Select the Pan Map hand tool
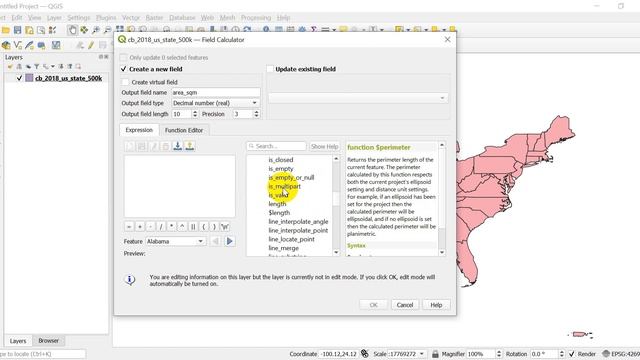The width and height of the screenshot is (640, 360). coord(72,30)
